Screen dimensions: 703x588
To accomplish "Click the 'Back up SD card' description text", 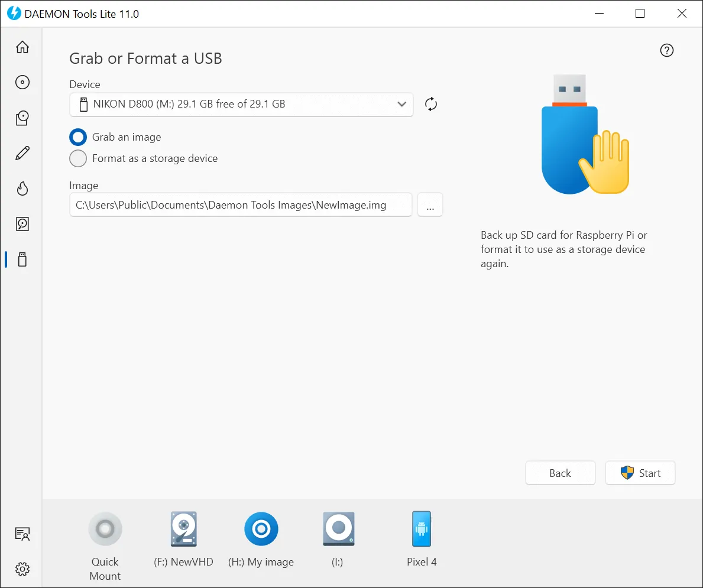I will 563,249.
